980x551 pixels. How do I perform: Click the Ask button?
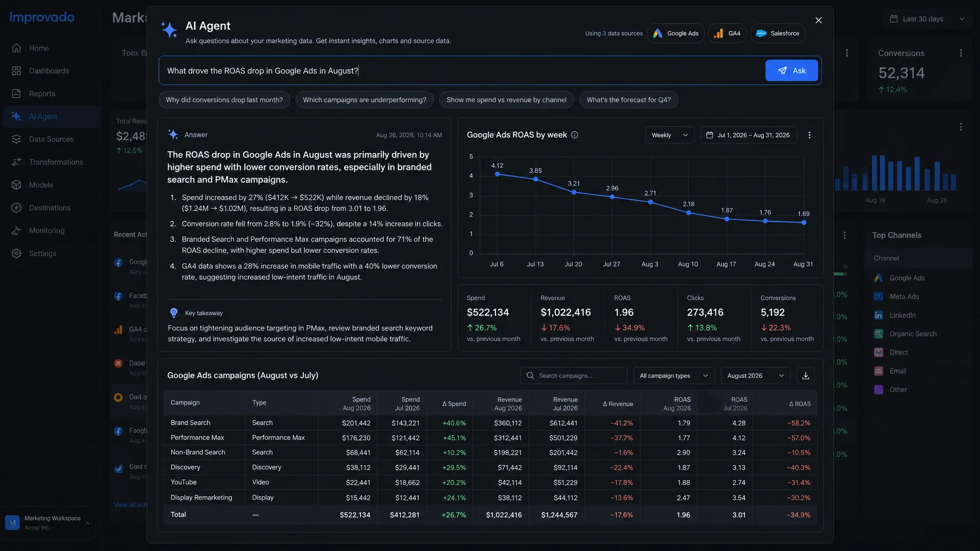tap(792, 71)
